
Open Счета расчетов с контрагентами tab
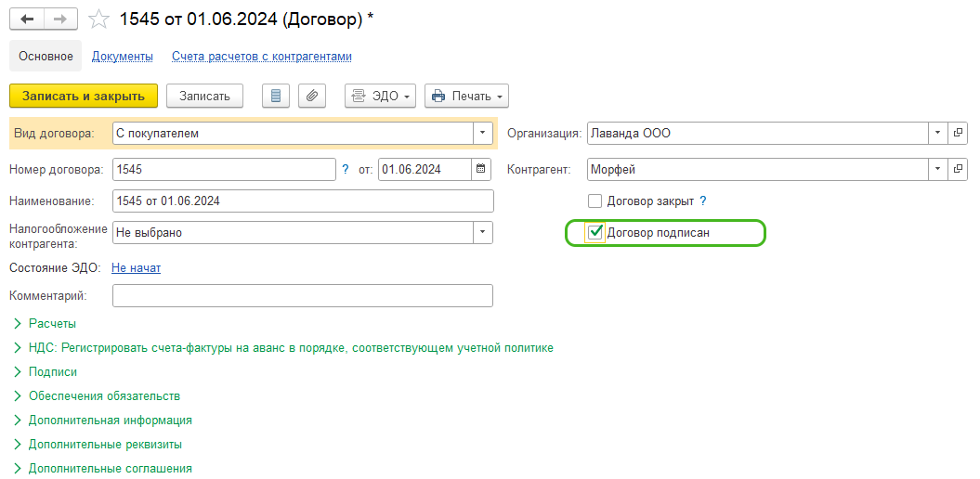pos(261,57)
